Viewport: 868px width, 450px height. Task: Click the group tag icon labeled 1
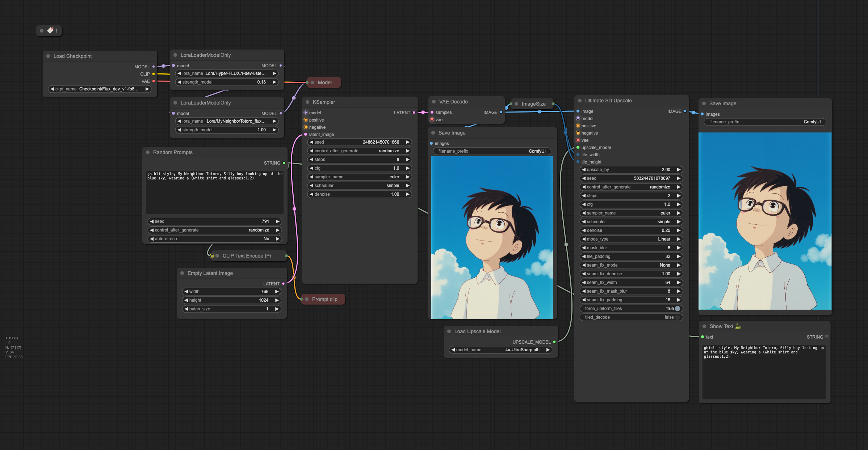tap(50, 30)
